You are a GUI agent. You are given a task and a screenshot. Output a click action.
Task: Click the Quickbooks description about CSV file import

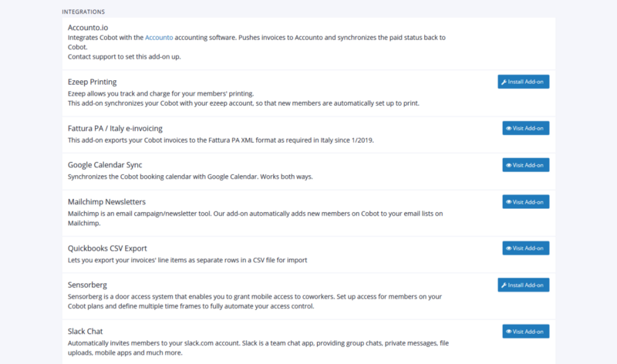pyautogui.click(x=187, y=260)
